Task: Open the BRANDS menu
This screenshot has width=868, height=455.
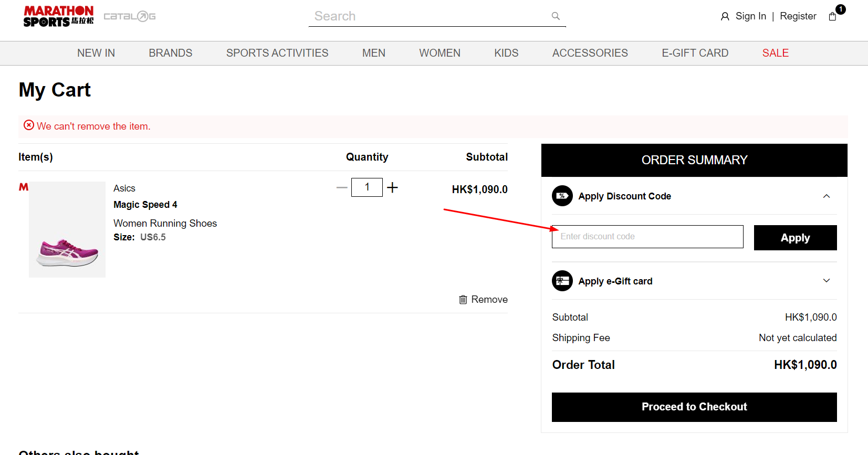Action: 171,53
